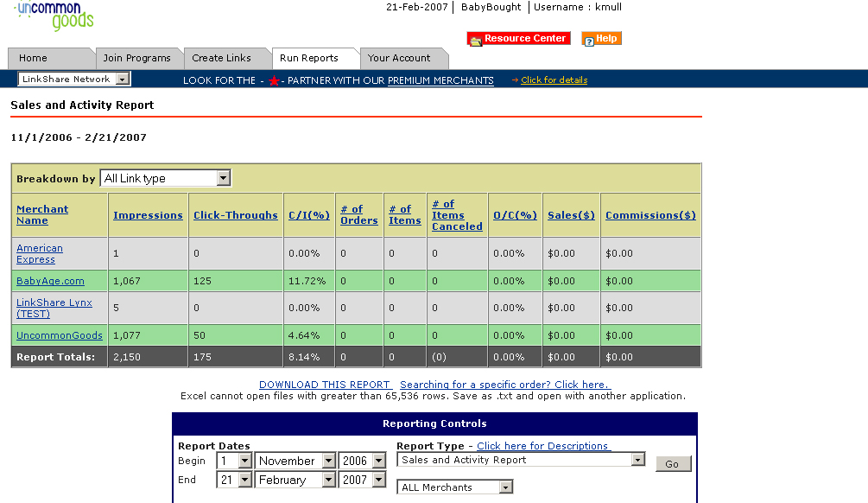Sort by the Click-Throughs column header
The image size is (868, 503).
[236, 215]
